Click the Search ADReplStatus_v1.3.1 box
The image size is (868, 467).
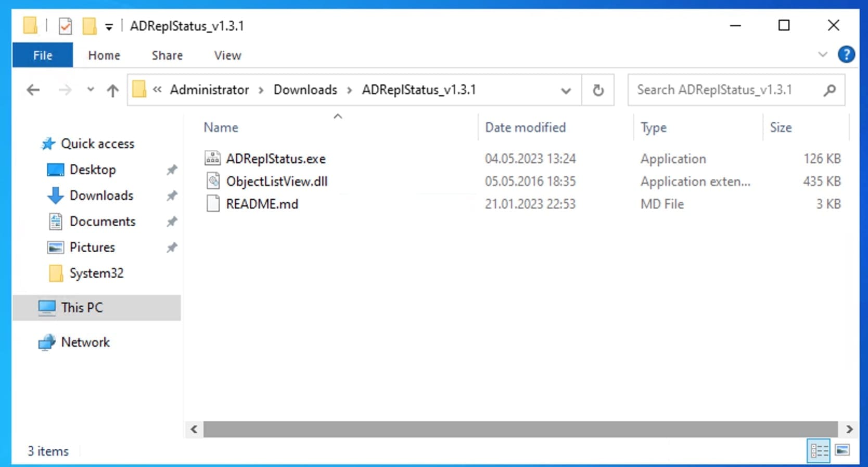click(726, 90)
